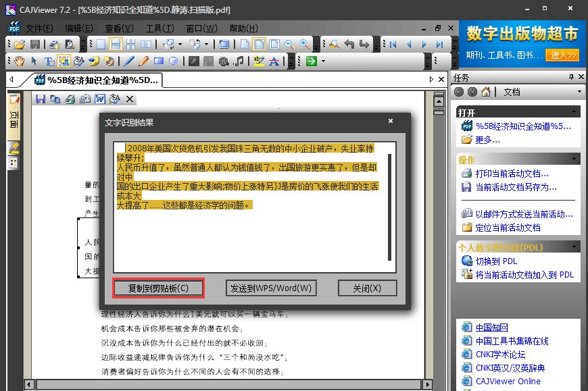Close the floating selection toolbar with X

coord(130,99)
